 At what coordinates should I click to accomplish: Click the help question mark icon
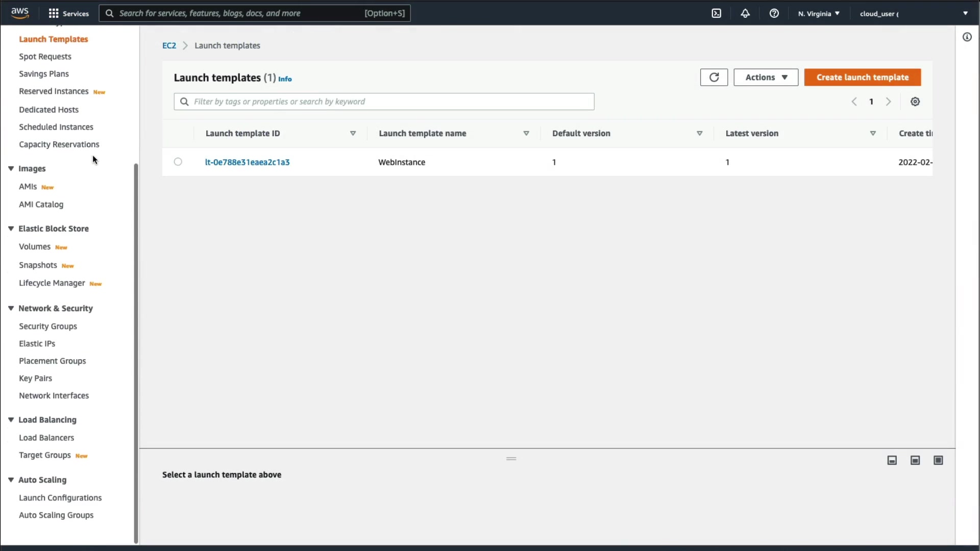point(774,14)
